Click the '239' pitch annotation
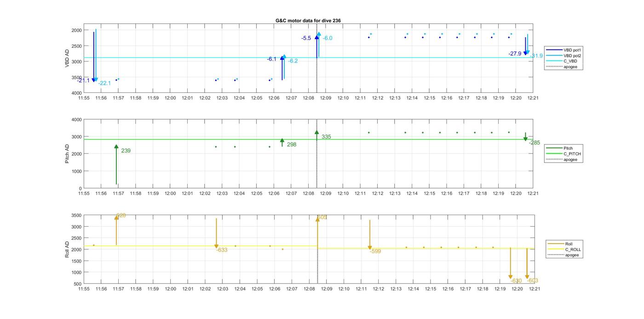The image size is (644, 319). [x=126, y=151]
